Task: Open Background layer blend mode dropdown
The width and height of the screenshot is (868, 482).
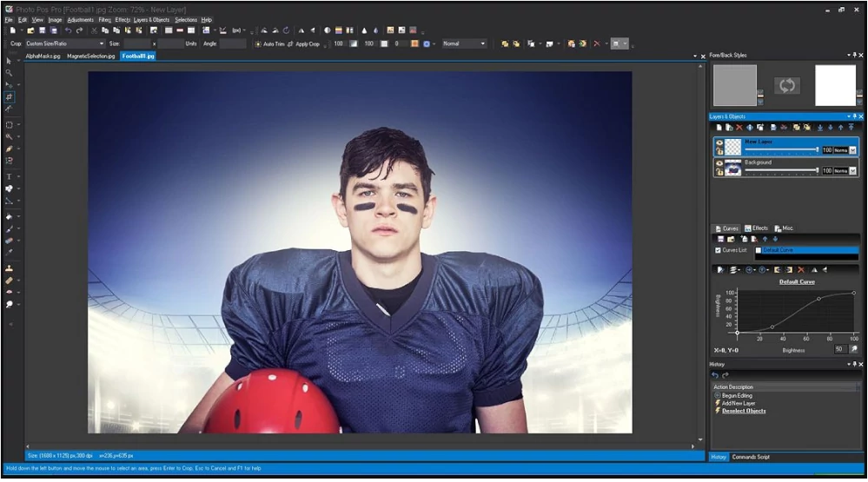Action: [x=852, y=171]
